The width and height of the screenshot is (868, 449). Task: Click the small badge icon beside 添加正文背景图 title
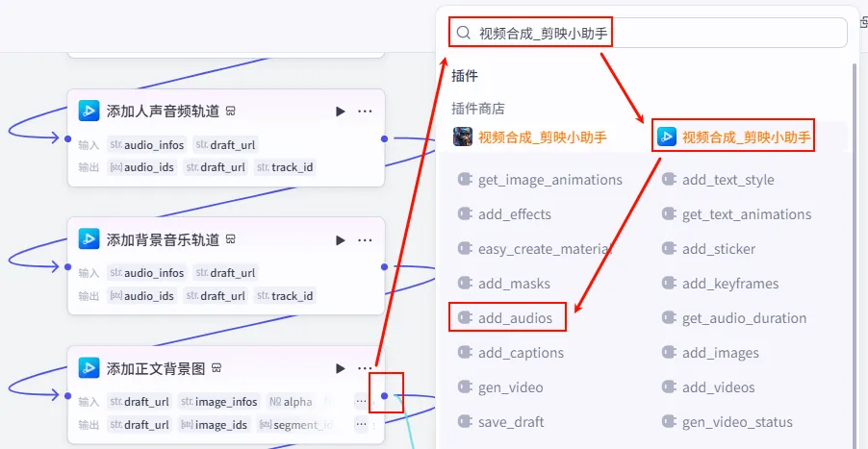(217, 368)
